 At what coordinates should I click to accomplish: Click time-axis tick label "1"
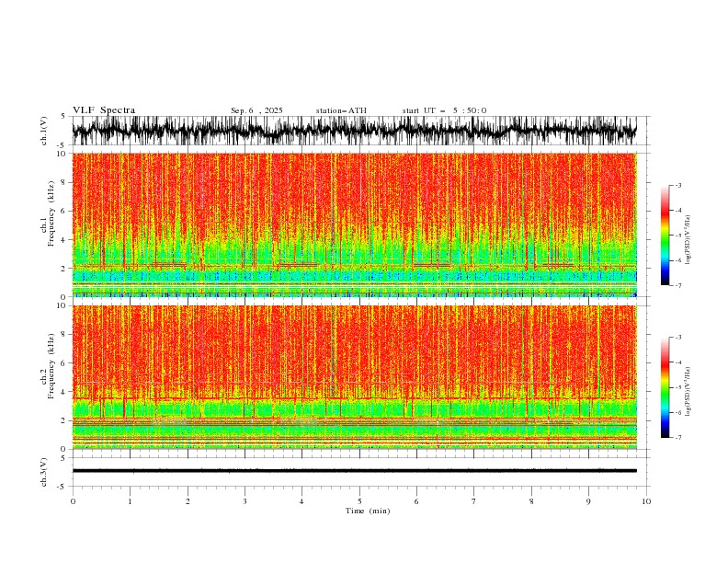tap(130, 501)
